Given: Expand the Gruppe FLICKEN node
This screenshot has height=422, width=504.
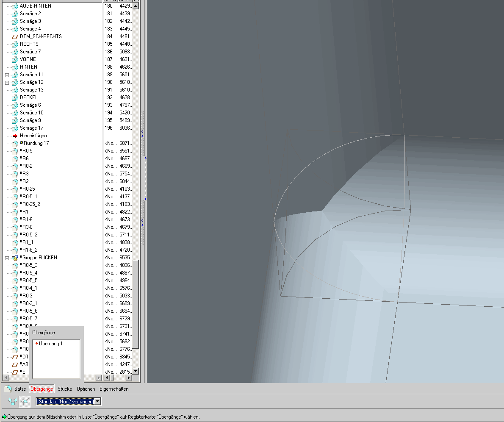Looking at the screenshot, I should tap(7, 258).
